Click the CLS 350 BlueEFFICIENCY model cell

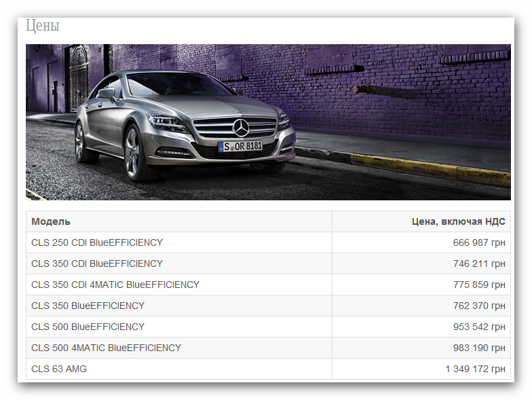[179, 306]
